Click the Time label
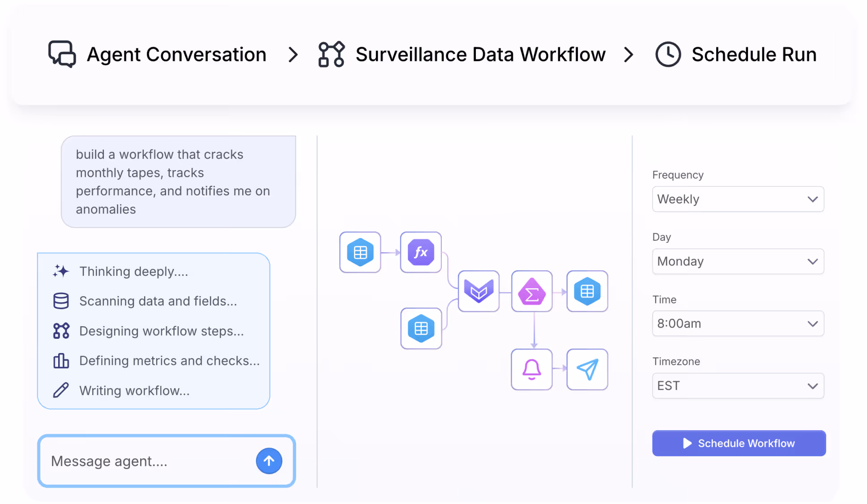 point(664,299)
